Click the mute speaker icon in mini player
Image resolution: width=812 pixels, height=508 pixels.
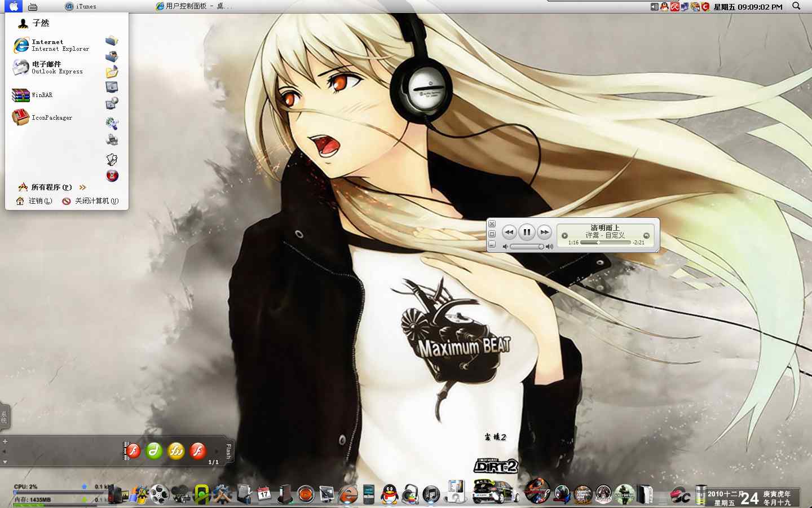point(505,247)
